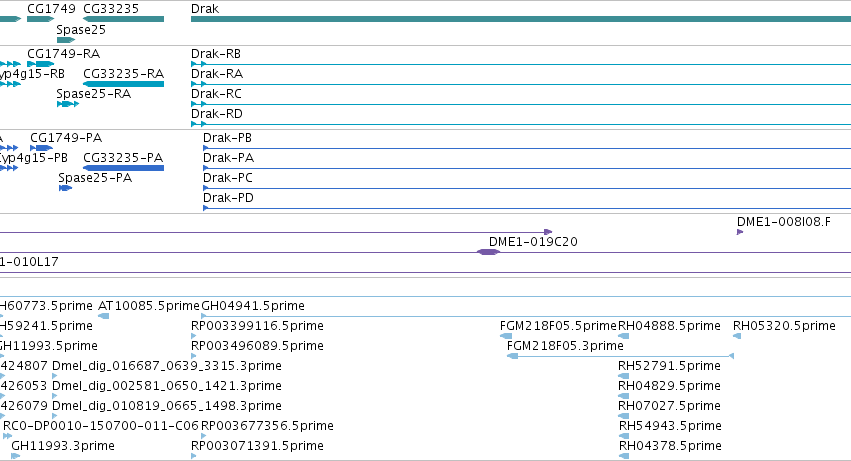851x461 pixels.
Task: Select the FGM218F05.5prime label
Action: click(x=558, y=326)
